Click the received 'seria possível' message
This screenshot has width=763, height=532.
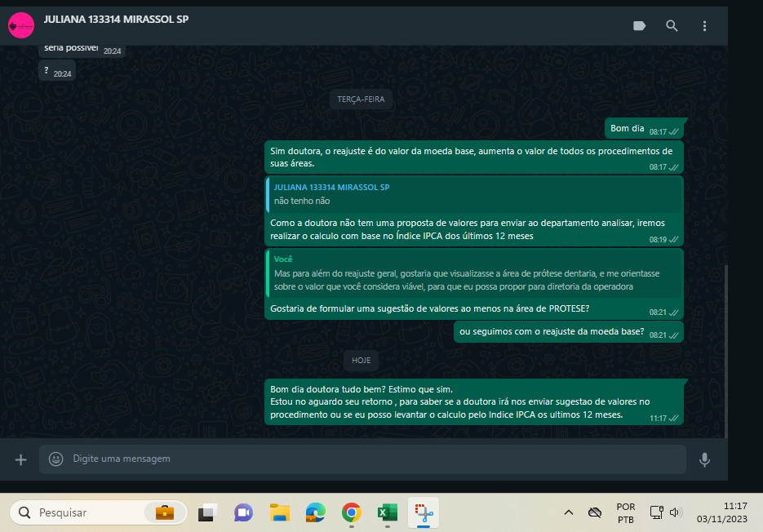coord(82,50)
